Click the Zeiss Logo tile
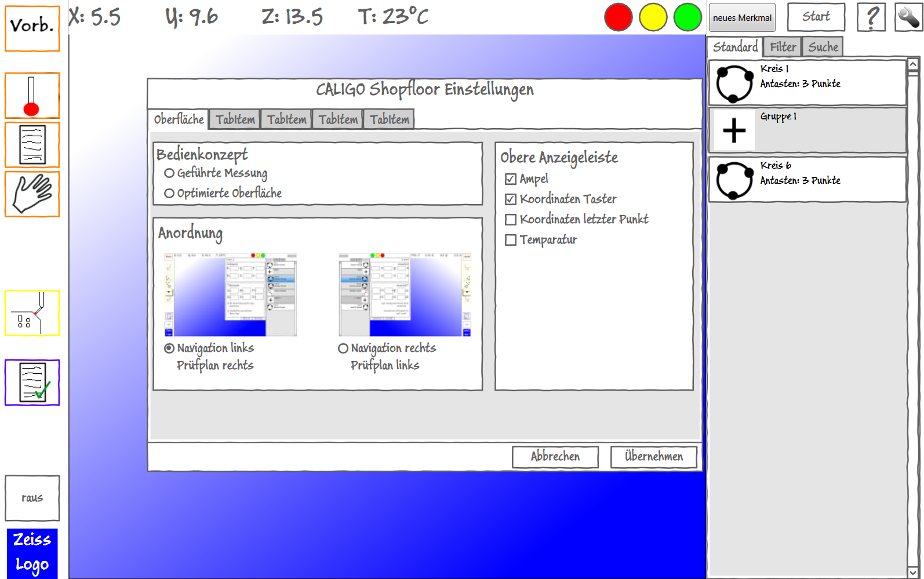 (x=32, y=553)
